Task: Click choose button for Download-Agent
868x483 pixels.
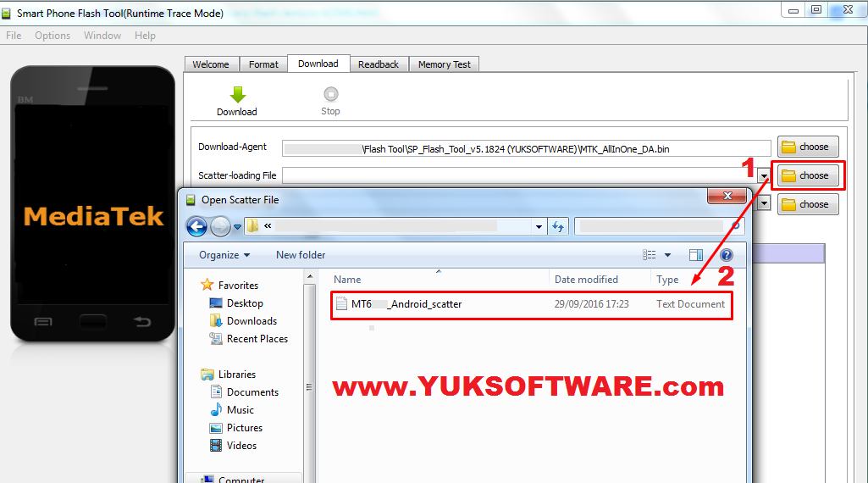Action: (808, 147)
